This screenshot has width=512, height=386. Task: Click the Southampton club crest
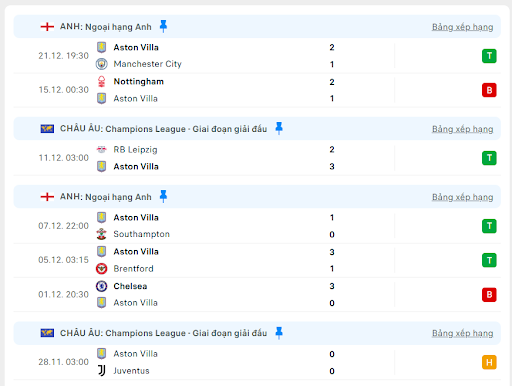102,234
